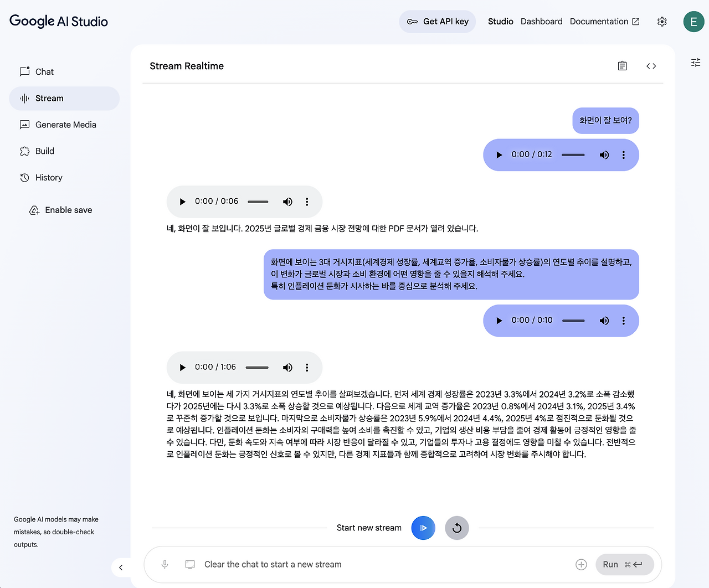The height and width of the screenshot is (588, 709).
Task: Switch to the Dashboard section
Action: pyautogui.click(x=541, y=21)
